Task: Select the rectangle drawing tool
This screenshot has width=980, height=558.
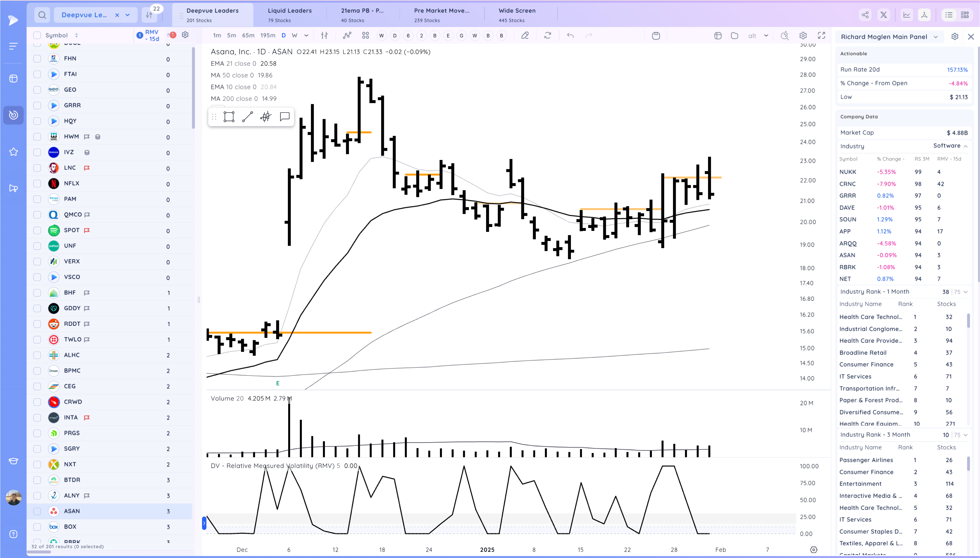Action: (x=229, y=117)
